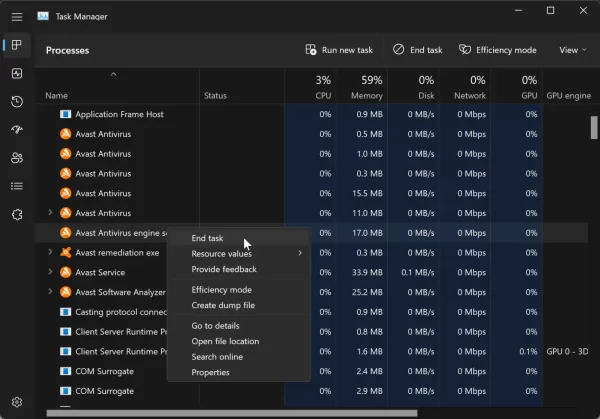Click the COM Surrogate icon in 2.4 MB row
This screenshot has height=419, width=600.
tap(65, 371)
